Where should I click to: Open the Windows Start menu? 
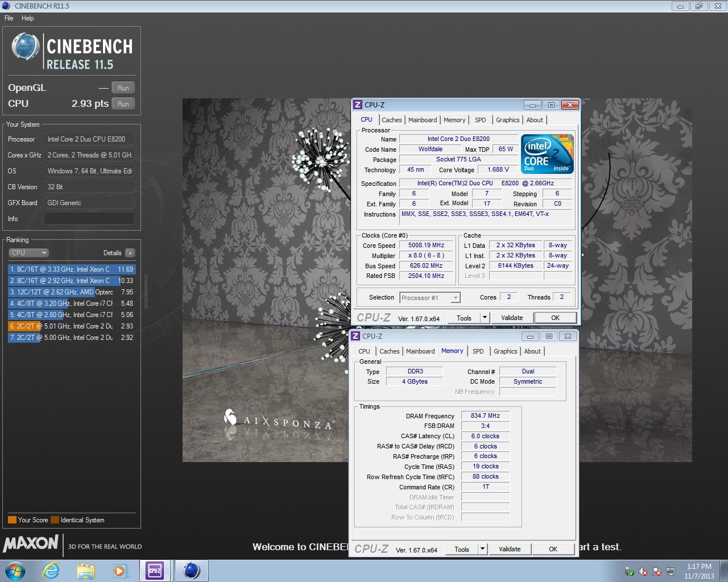tap(15, 571)
